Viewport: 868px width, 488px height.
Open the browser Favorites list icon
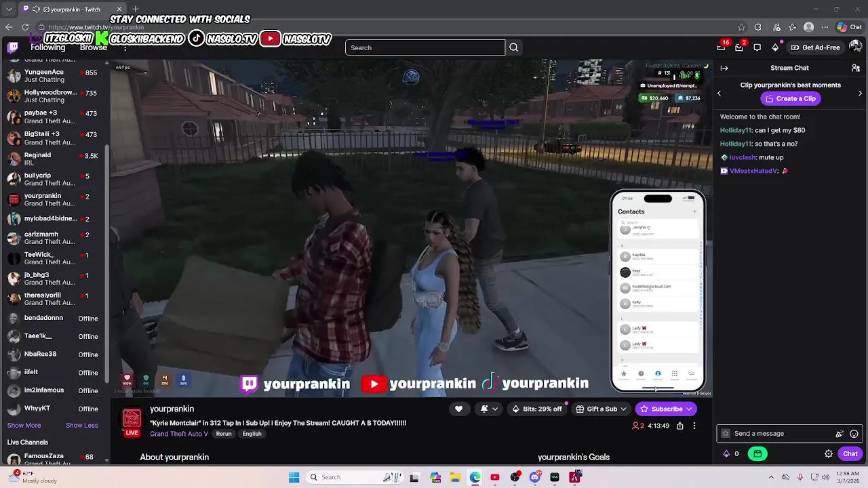(x=792, y=27)
